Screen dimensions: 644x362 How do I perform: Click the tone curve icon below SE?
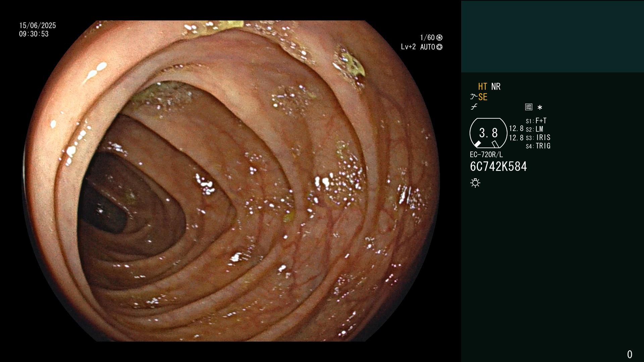pos(474,107)
